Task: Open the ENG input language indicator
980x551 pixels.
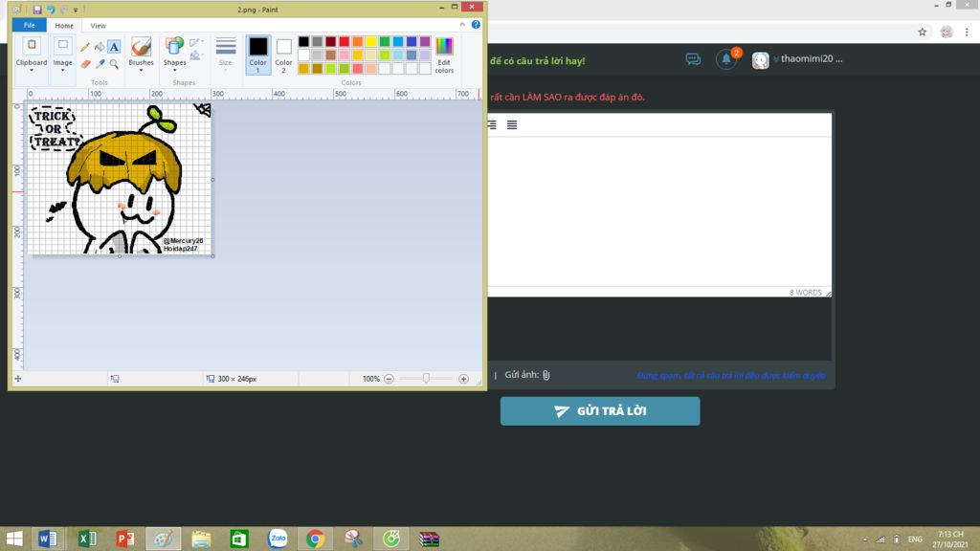Action: 915,540
